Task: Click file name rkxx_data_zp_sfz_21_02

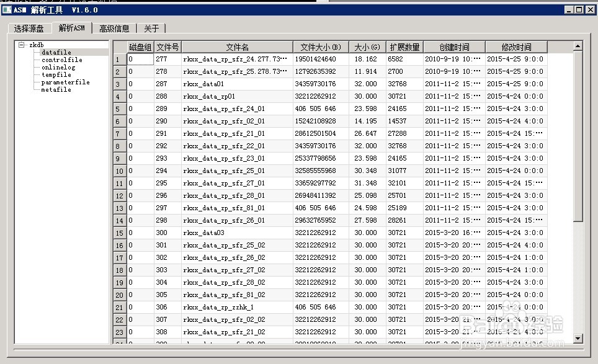Action: pyautogui.click(x=224, y=332)
